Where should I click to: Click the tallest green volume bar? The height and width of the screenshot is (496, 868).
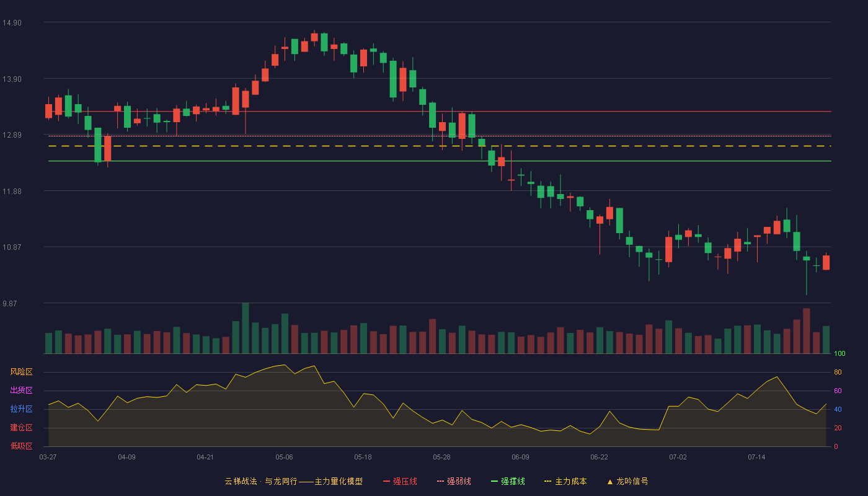tap(246, 328)
